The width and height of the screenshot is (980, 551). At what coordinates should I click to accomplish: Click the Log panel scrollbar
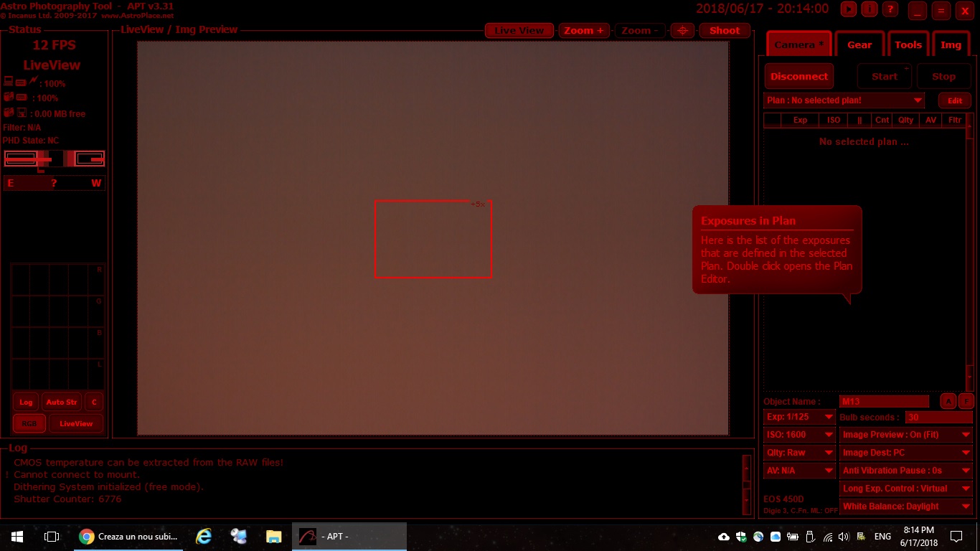(x=747, y=484)
